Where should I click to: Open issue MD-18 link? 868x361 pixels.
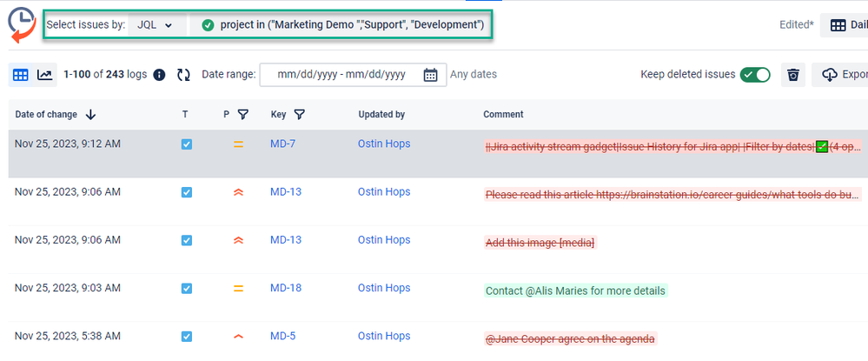pyautogui.click(x=286, y=288)
